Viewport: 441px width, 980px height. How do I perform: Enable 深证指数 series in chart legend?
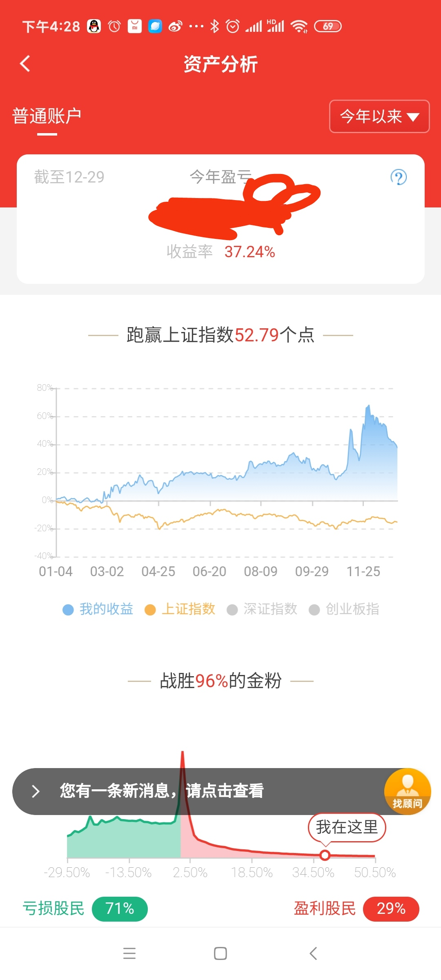tap(262, 609)
